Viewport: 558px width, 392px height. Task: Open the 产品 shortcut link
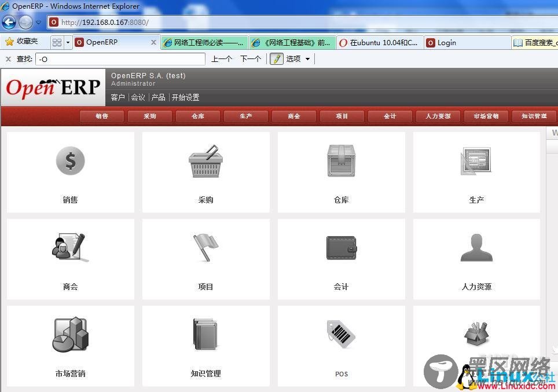tap(159, 97)
